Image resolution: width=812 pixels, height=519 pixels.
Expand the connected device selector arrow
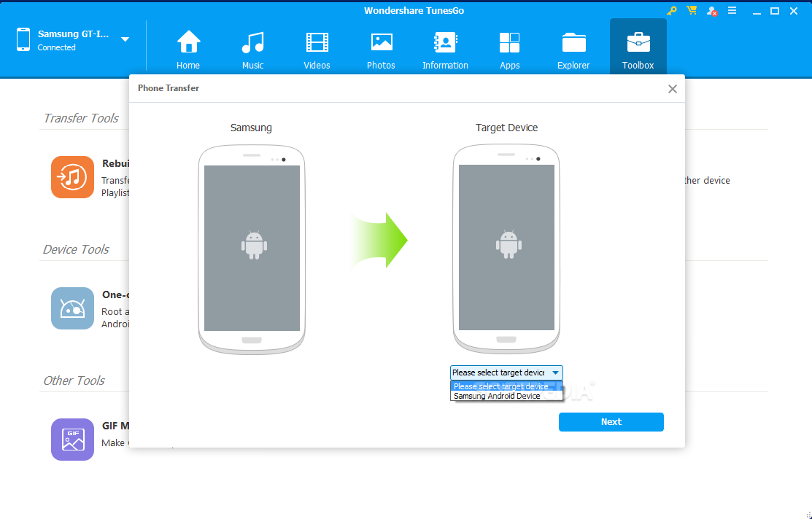pyautogui.click(x=125, y=39)
